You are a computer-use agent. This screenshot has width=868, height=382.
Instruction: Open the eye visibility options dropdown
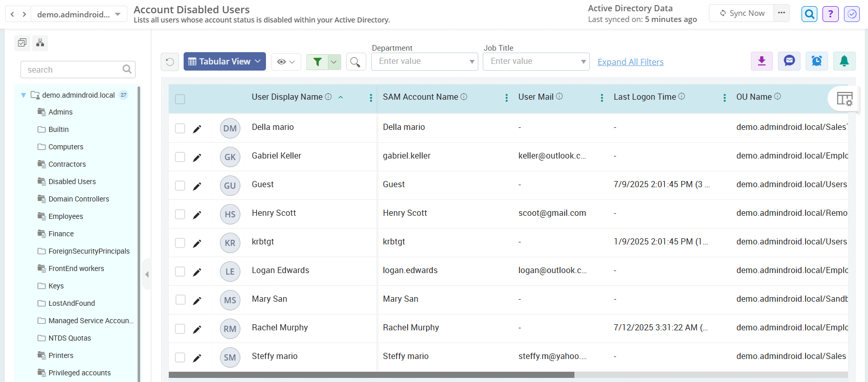(x=286, y=62)
